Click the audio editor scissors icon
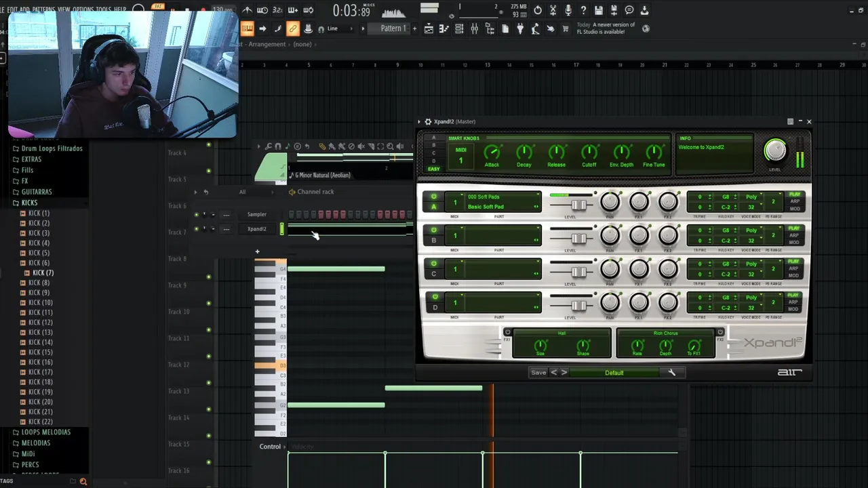 tap(553, 10)
